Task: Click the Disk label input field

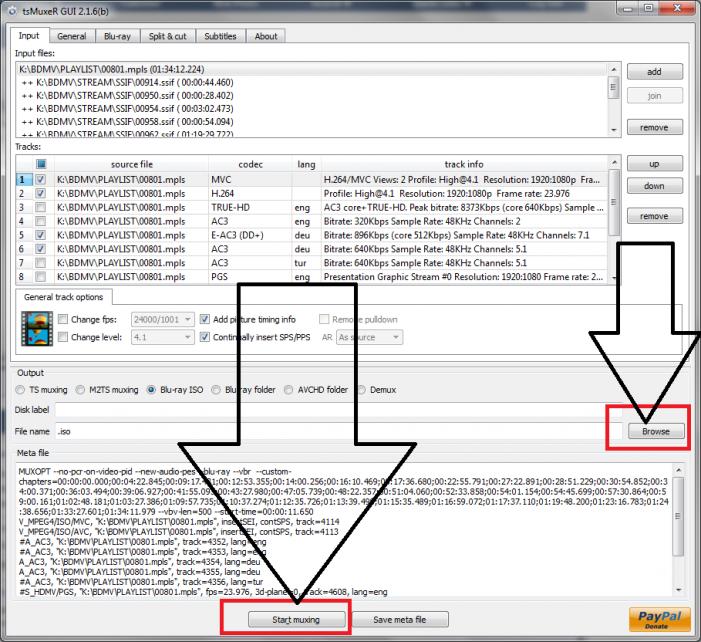Action: point(339,410)
